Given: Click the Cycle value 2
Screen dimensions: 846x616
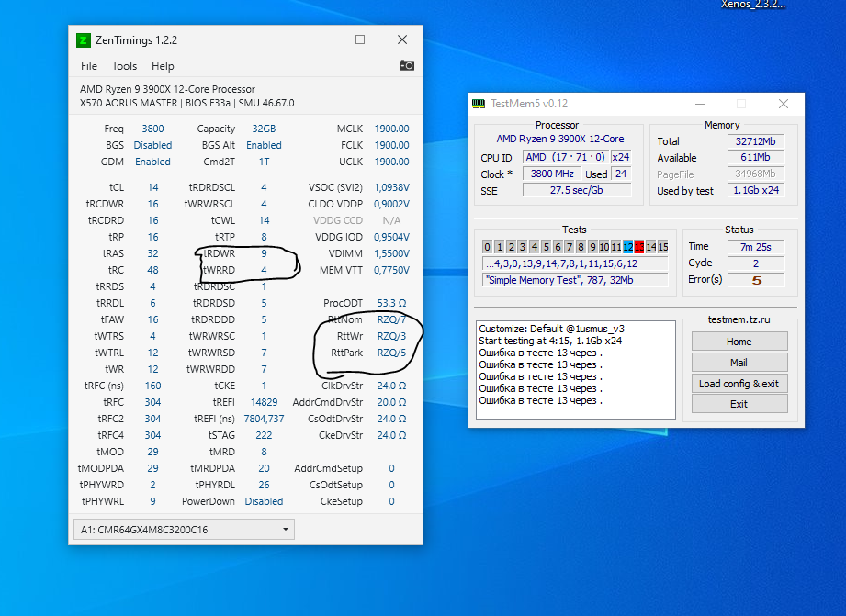Looking at the screenshot, I should tap(756, 263).
